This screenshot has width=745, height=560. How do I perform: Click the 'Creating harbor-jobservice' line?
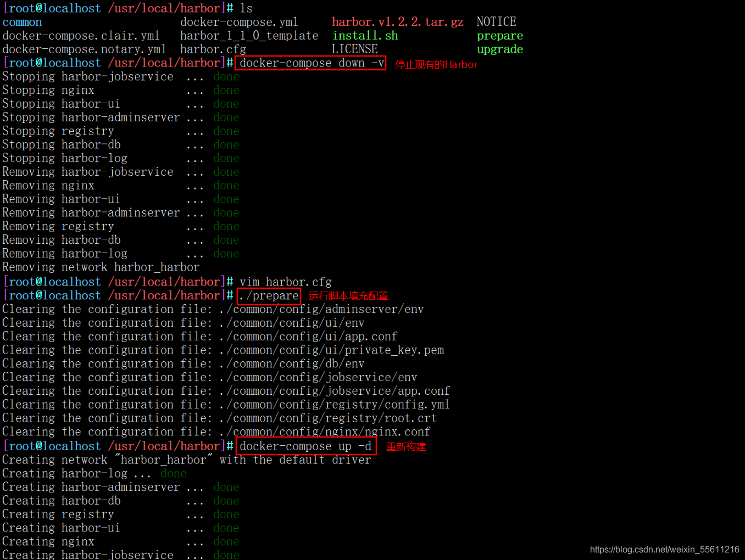coord(121,555)
